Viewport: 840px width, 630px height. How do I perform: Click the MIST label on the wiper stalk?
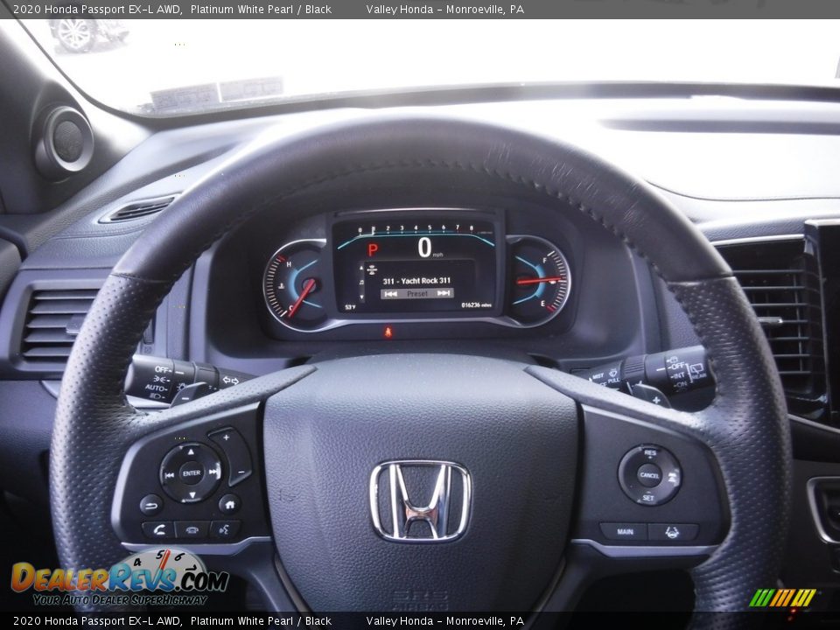598,376
